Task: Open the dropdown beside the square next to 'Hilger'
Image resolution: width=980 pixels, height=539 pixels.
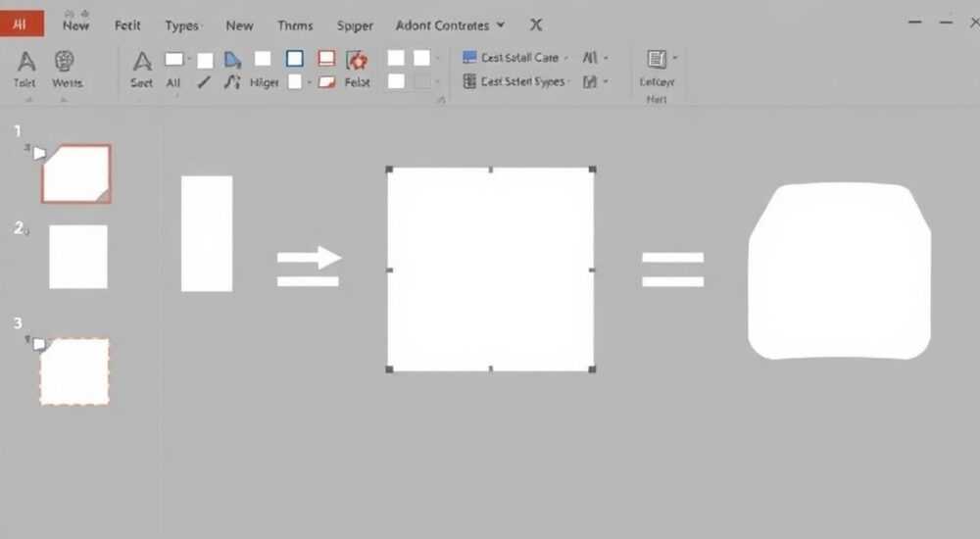Action: point(309,82)
